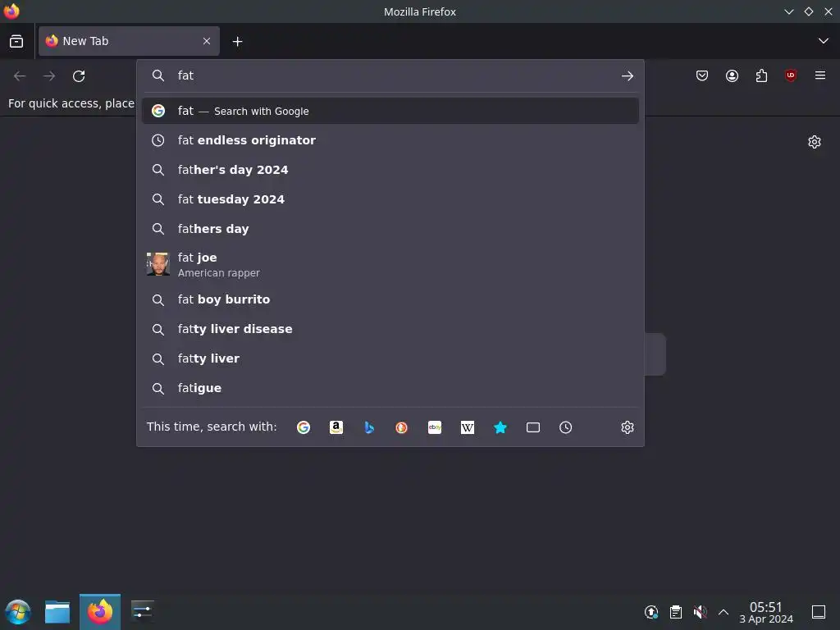Open Save to Pocket button
Image resolution: width=840 pixels, height=630 pixels.
(702, 75)
